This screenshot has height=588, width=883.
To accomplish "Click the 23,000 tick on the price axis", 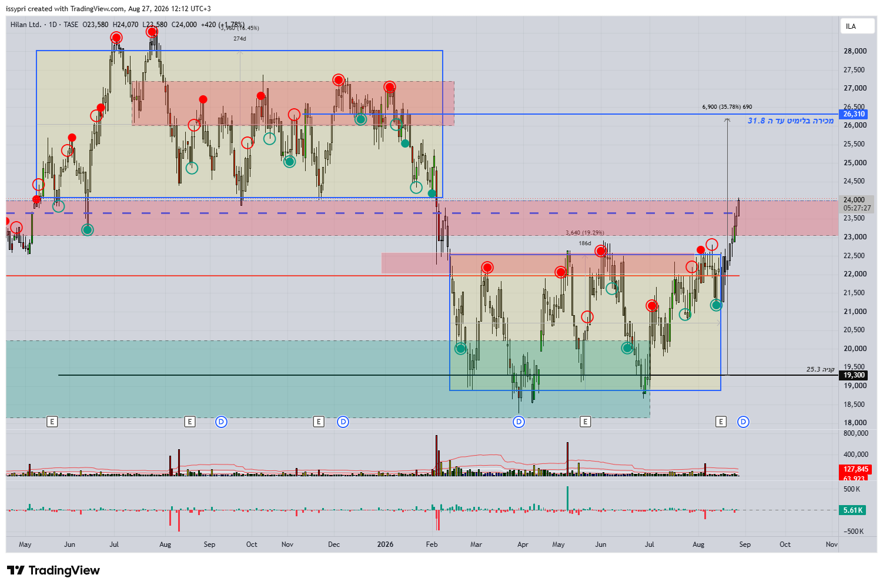I will pyautogui.click(x=855, y=237).
